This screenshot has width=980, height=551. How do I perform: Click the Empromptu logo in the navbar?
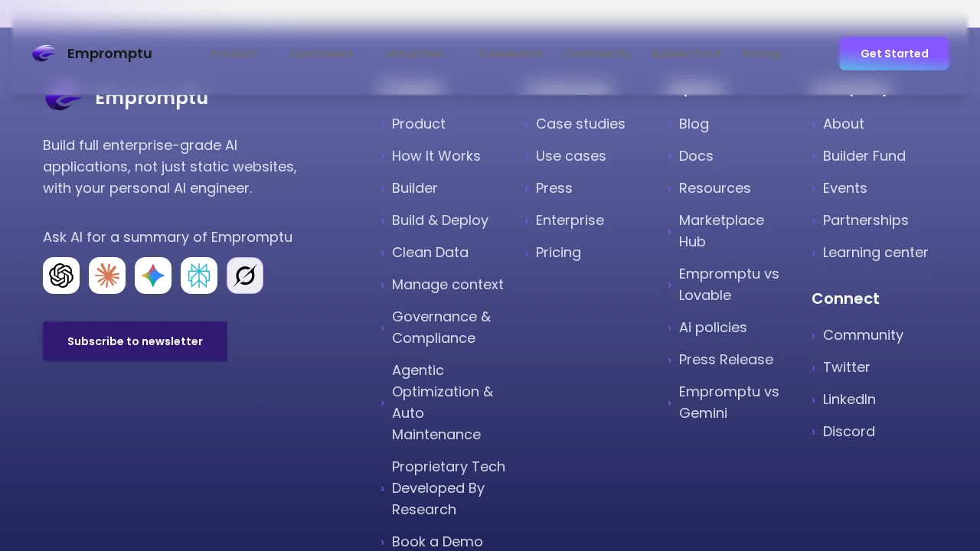coord(92,54)
